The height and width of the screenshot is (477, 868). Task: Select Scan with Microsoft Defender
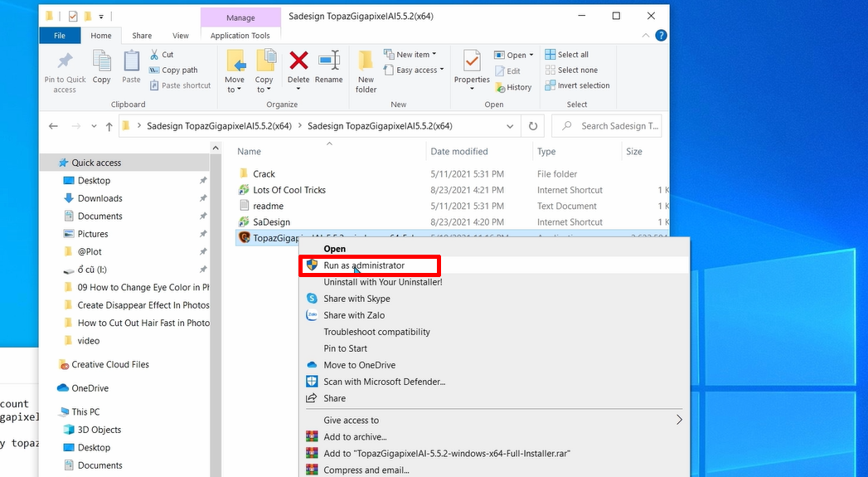pos(384,382)
